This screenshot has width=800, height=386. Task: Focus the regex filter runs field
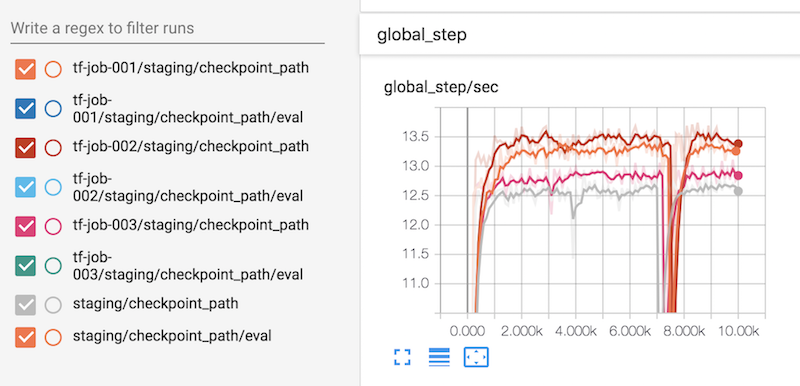point(167,28)
